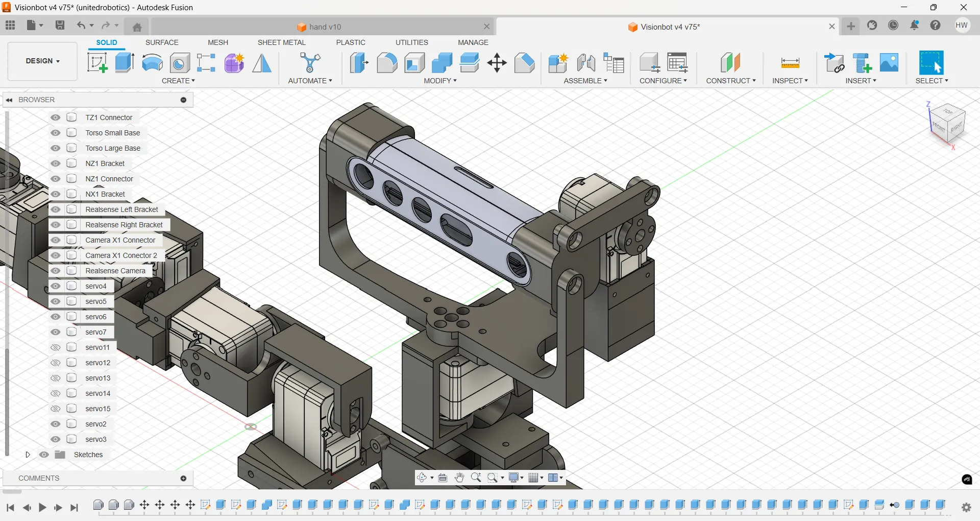Switch to the SHEET METAL tab
This screenshot has width=980, height=521.
pos(281,42)
